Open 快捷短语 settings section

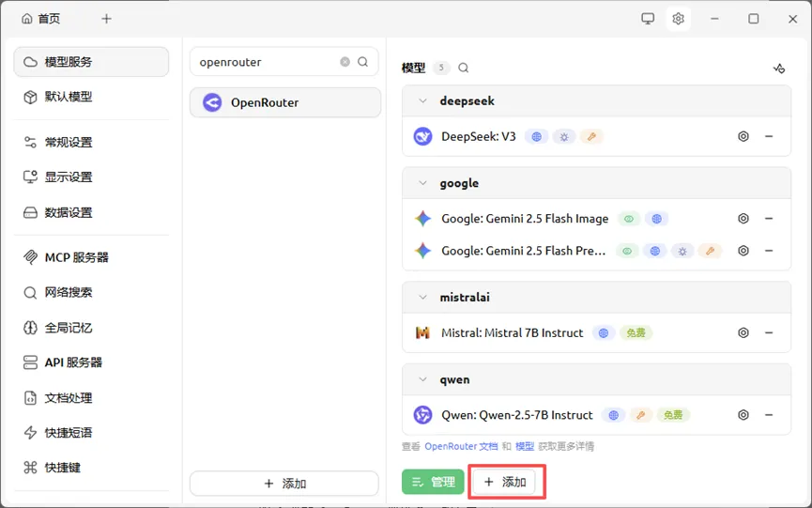91,432
